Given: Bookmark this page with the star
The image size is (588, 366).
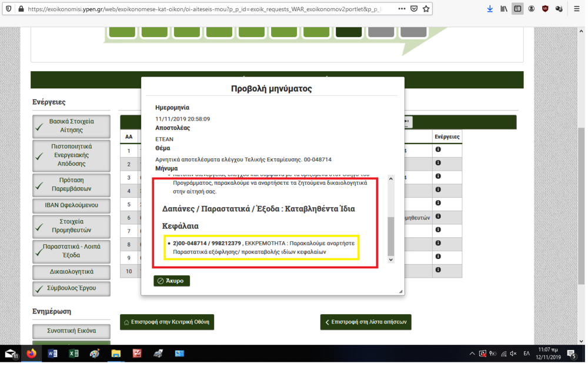Looking at the screenshot, I should pos(426,9).
